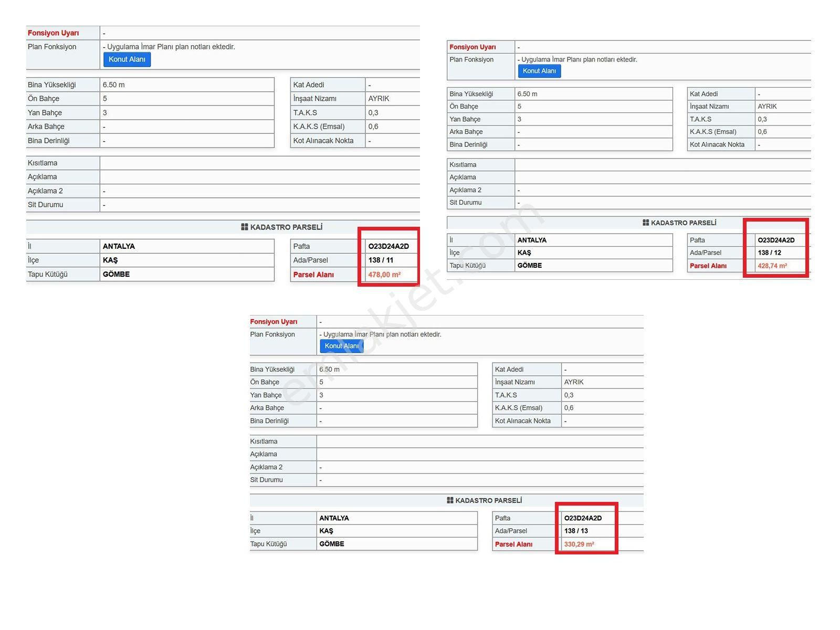Click 6.50 m building height in 138 / 13 record
The width and height of the screenshot is (840, 630).
click(329, 369)
